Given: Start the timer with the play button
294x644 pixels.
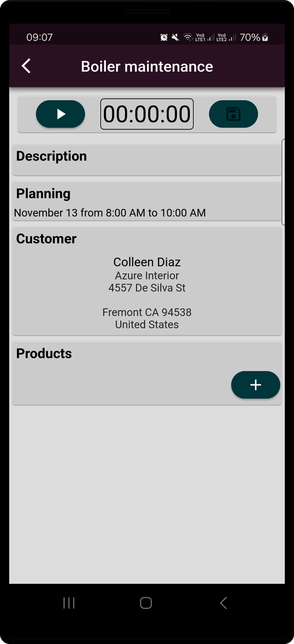Looking at the screenshot, I should click(x=60, y=114).
